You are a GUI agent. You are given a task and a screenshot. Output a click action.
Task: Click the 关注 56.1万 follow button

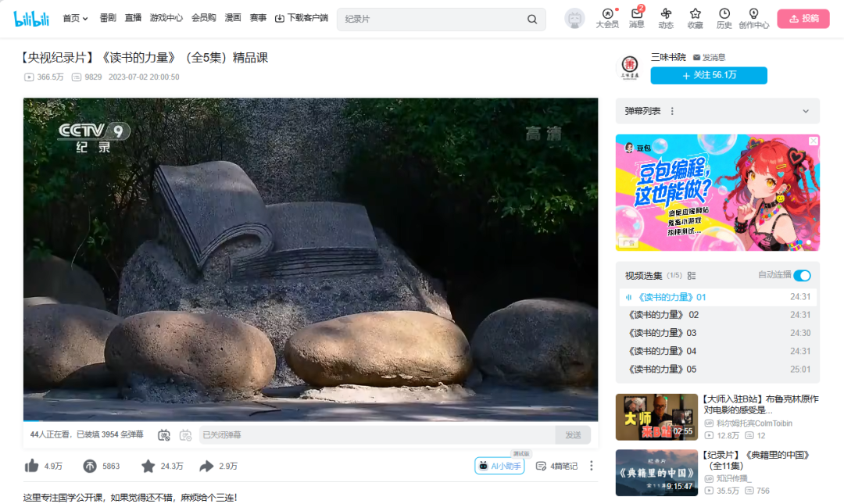(x=708, y=76)
